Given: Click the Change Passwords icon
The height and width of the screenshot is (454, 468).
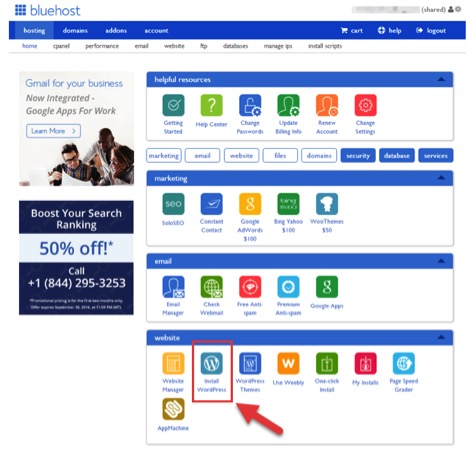Looking at the screenshot, I should [x=250, y=105].
